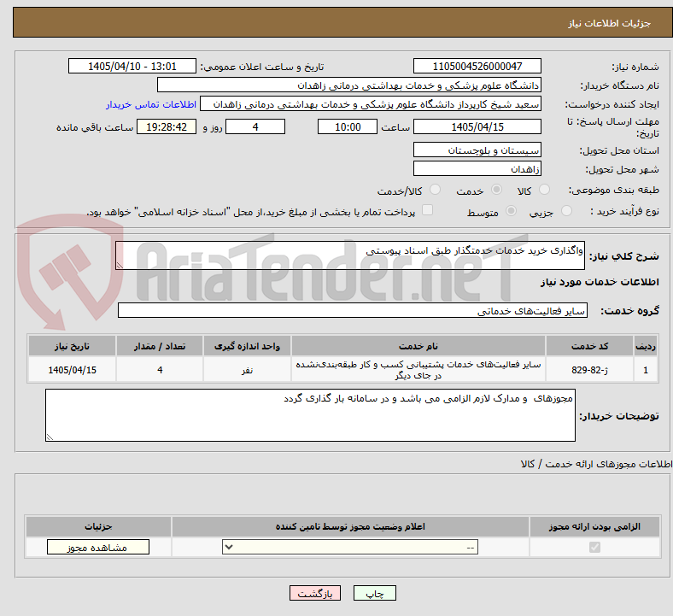This screenshot has width=673, height=616.
Task: Select the خدمت radio button
Action: tap(496, 190)
